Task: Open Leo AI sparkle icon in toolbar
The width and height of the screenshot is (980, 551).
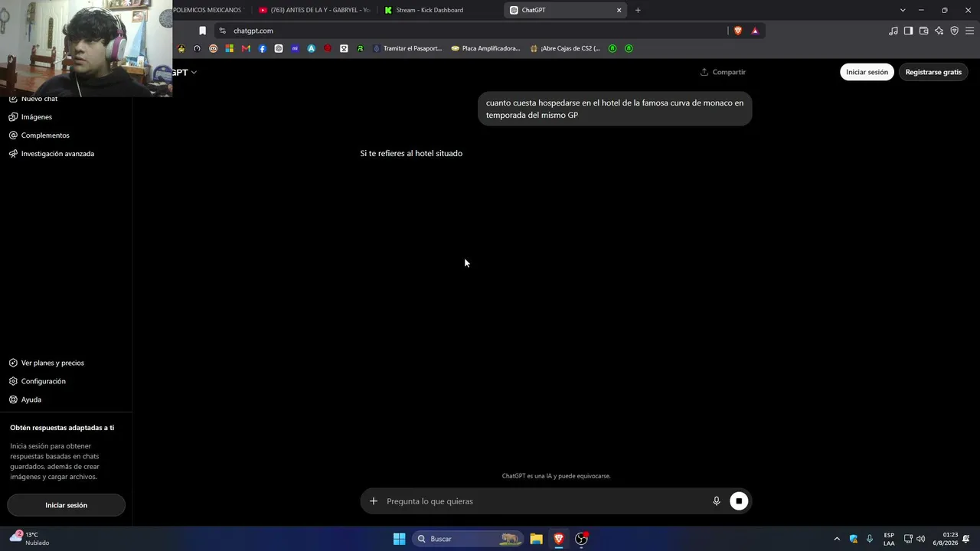Action: (939, 31)
